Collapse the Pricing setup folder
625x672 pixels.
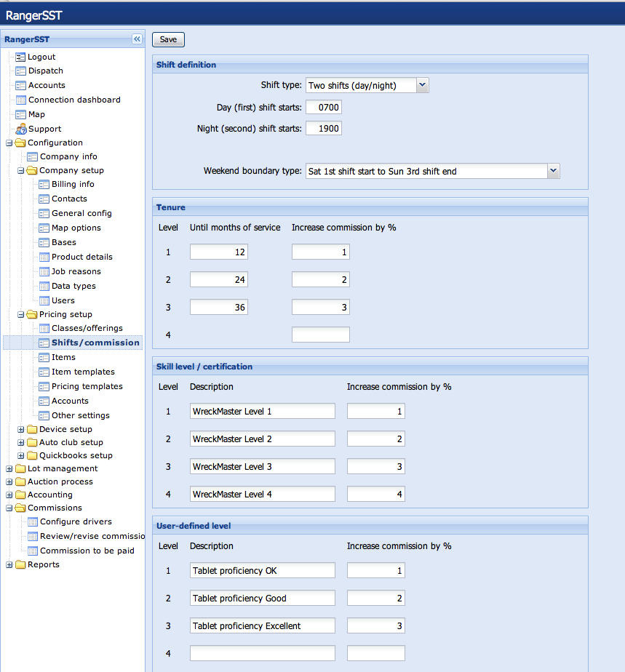point(21,314)
